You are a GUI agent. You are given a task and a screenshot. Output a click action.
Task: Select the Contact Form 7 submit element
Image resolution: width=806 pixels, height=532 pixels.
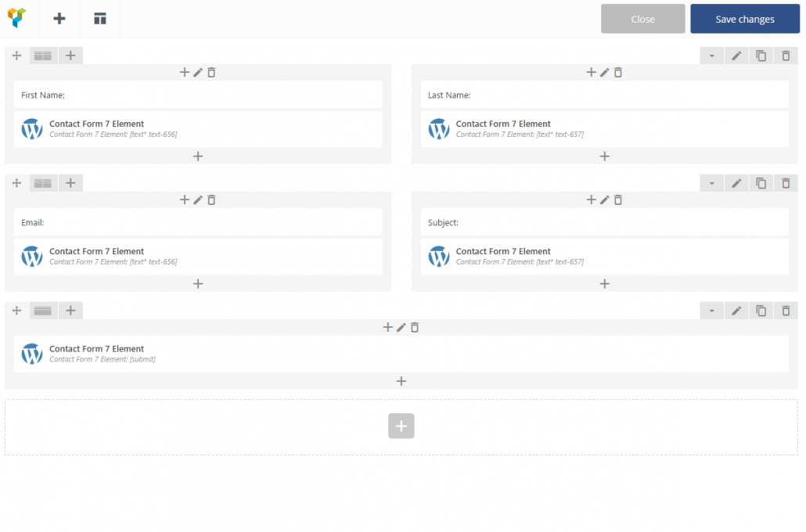click(x=401, y=354)
